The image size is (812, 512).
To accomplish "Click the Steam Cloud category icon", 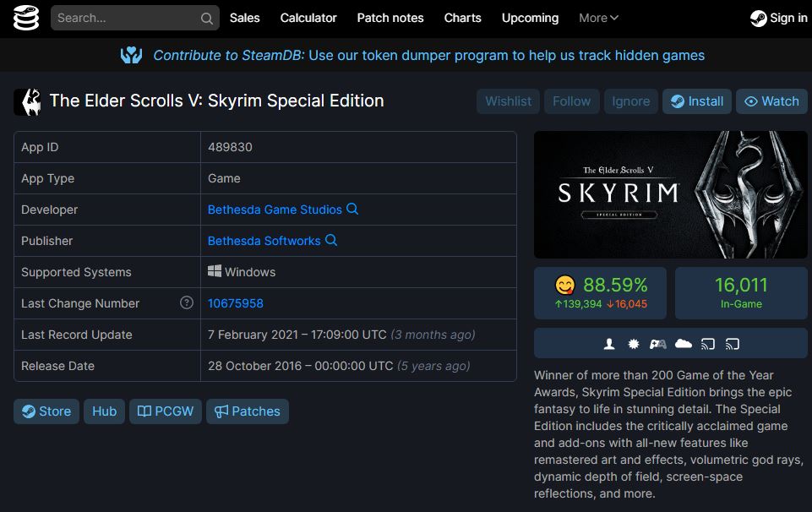I will (x=684, y=344).
